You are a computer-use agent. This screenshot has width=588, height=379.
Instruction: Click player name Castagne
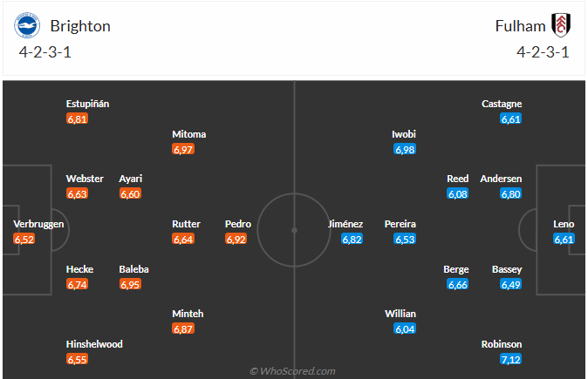[x=502, y=104]
